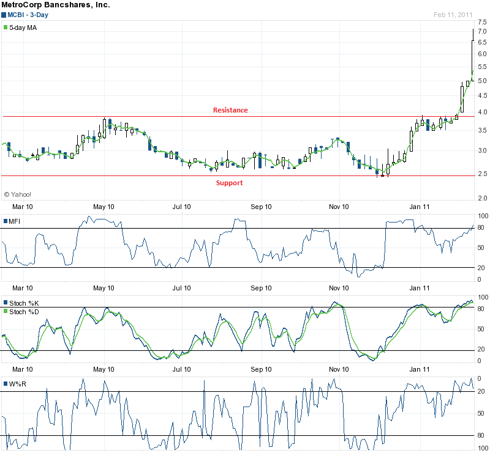Select the Stoch %K legend label
Image resolution: width=490 pixels, height=453 pixels.
[x=24, y=303]
